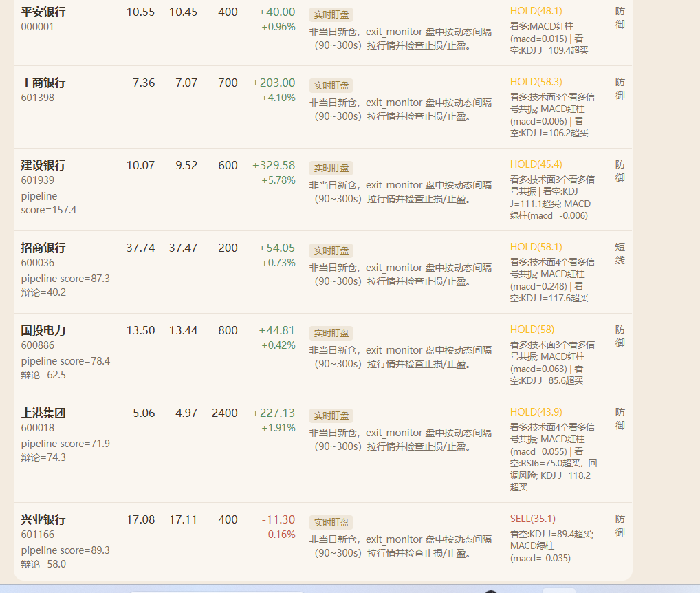Select stock code 601166
Image resolution: width=700 pixels, height=593 pixels.
coord(38,535)
